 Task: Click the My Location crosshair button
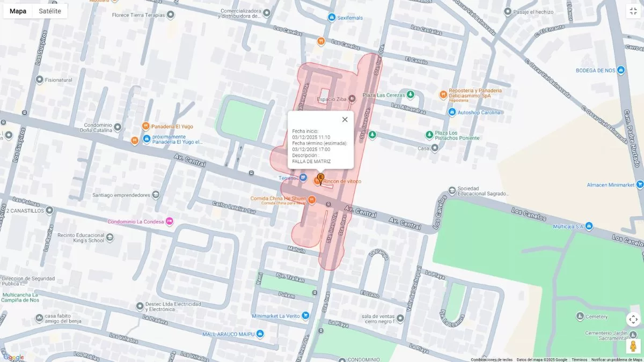click(633, 320)
